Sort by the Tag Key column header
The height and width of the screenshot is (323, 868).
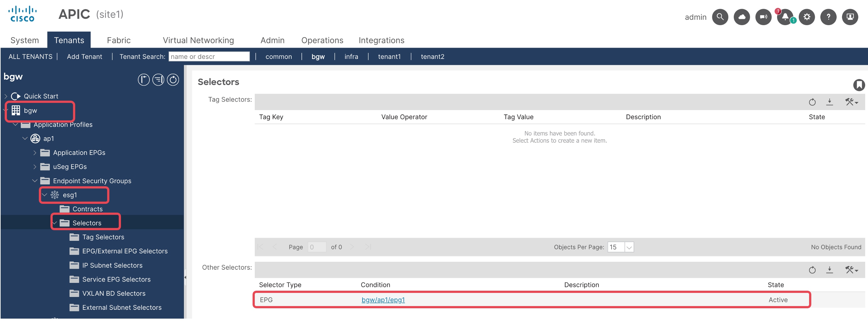click(271, 117)
